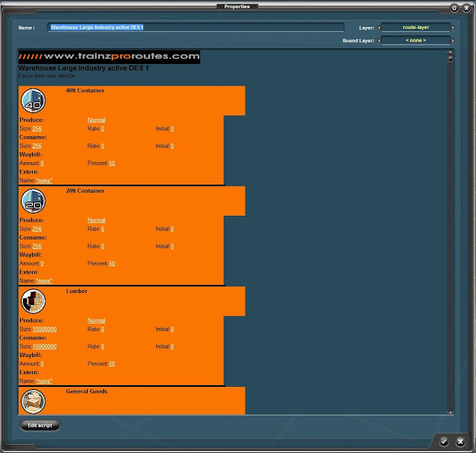The height and width of the screenshot is (453, 476).
Task: Edit 20ft Container Produce Rate value
Action: (103, 228)
